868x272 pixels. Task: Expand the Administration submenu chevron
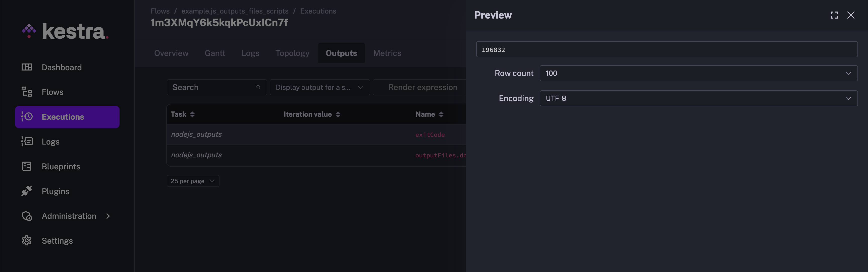coord(108,216)
